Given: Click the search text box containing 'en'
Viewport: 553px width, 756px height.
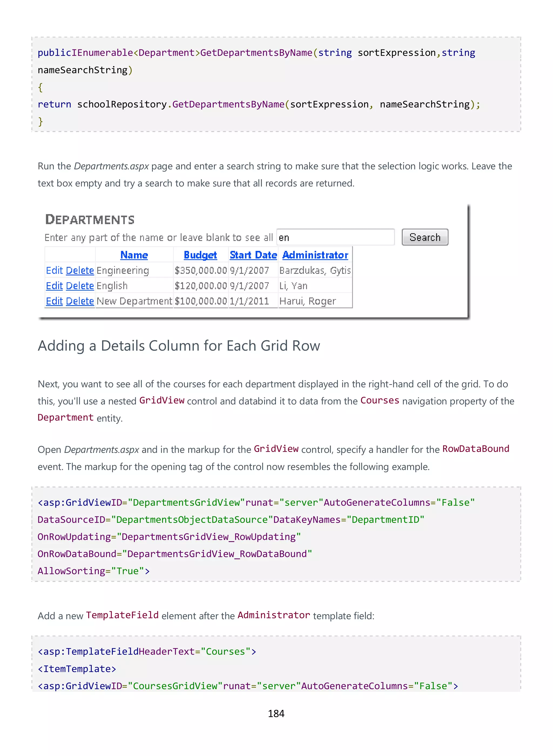Looking at the screenshot, I should 335,237.
